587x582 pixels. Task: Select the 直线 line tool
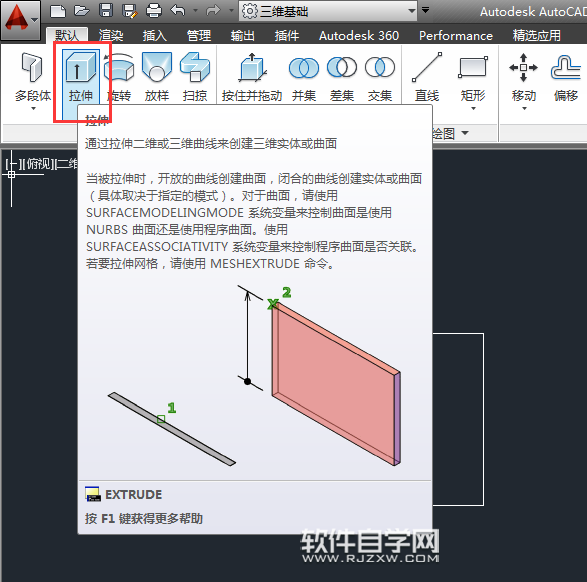pyautogui.click(x=427, y=77)
